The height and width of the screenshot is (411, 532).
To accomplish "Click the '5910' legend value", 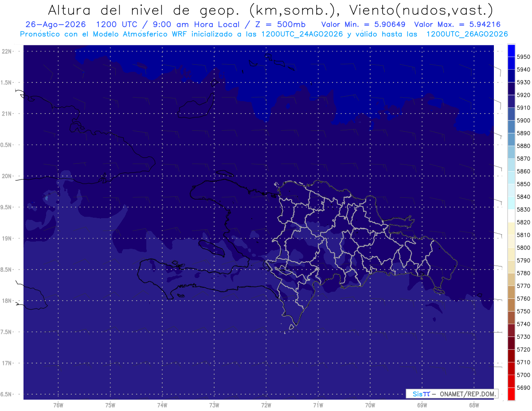I will click(x=524, y=108).
